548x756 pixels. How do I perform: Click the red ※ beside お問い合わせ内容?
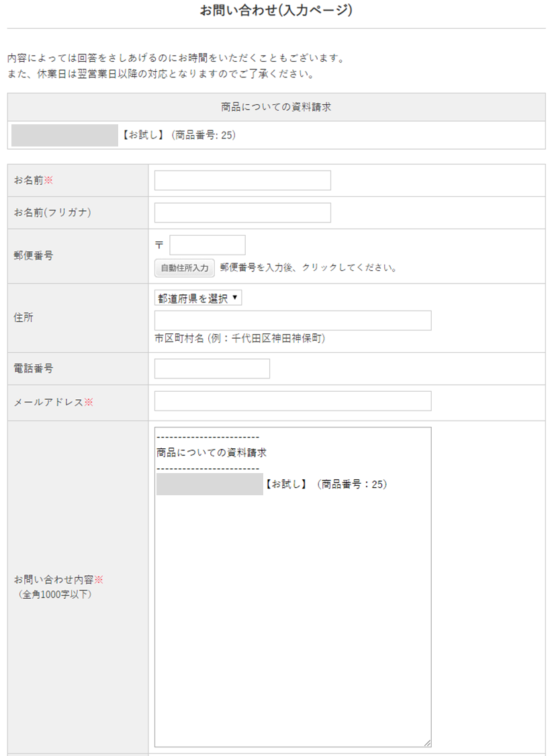99,579
